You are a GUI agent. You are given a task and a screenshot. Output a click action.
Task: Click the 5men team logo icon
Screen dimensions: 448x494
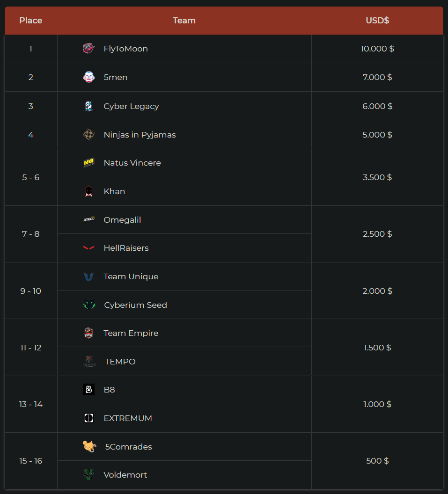[x=88, y=77]
